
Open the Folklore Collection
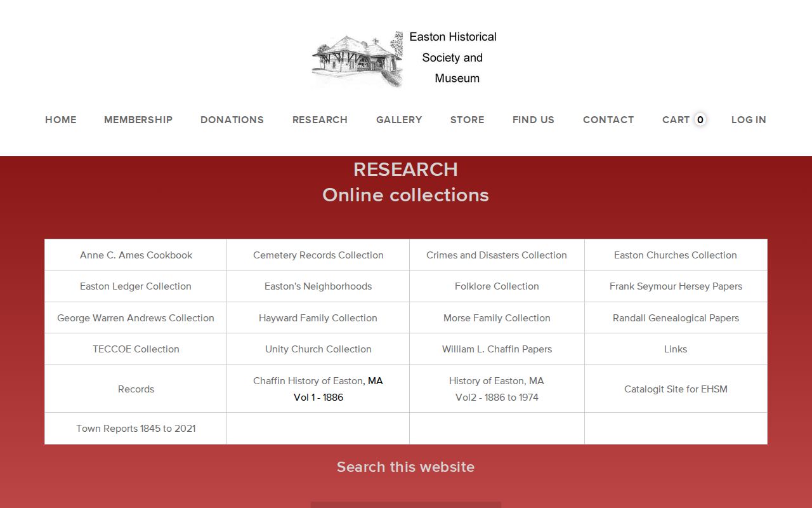[x=497, y=286]
